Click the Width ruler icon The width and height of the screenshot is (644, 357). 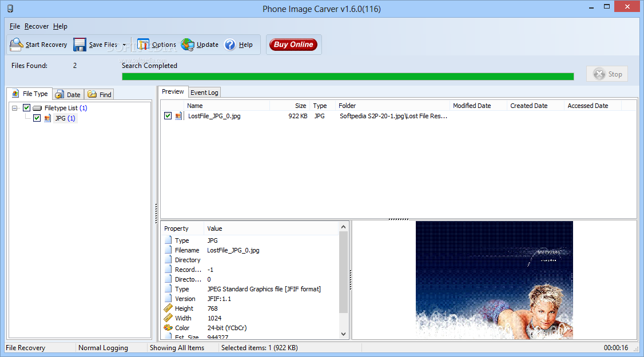(x=168, y=318)
